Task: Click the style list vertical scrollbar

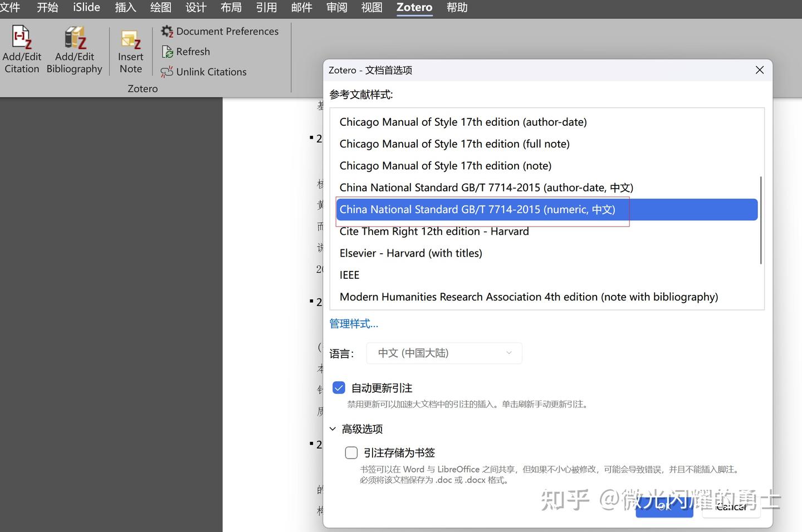Action: coord(761,220)
